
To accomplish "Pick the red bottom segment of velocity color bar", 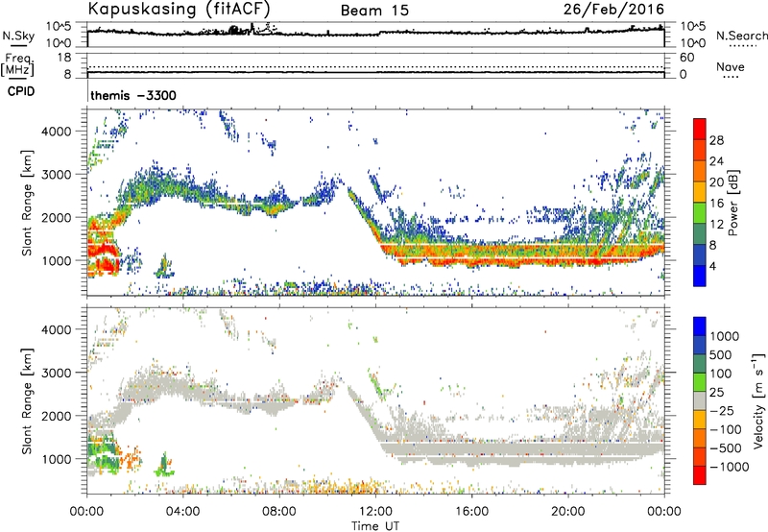I will click(700, 475).
